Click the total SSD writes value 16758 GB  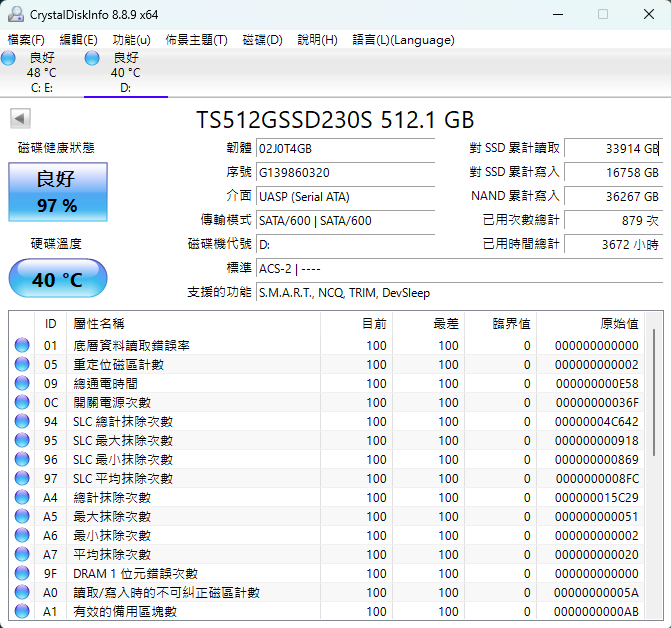tap(613, 172)
